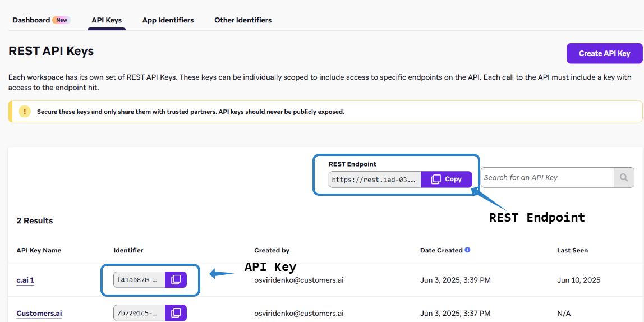Screen dimensions: 644x322
Task: Click the search magnifier icon
Action: click(x=624, y=178)
